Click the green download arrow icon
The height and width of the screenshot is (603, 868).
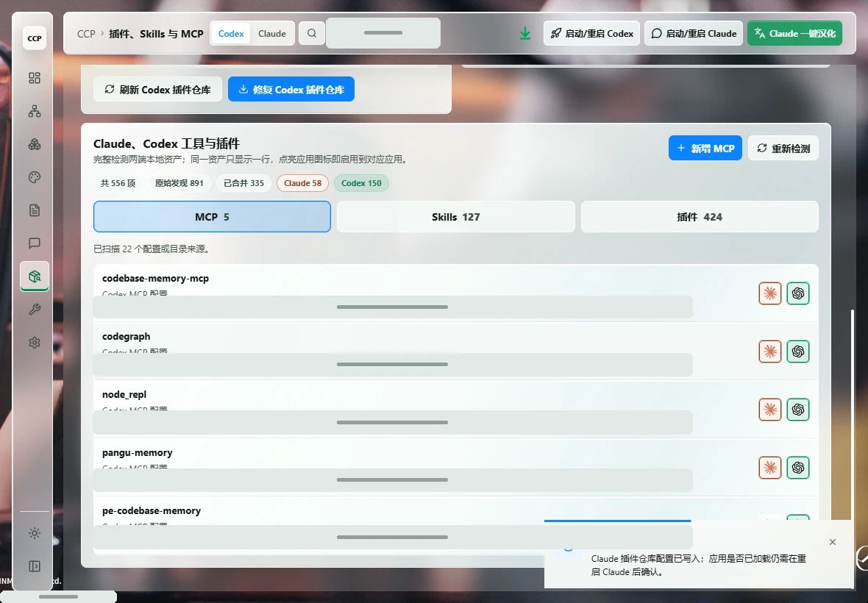point(524,34)
